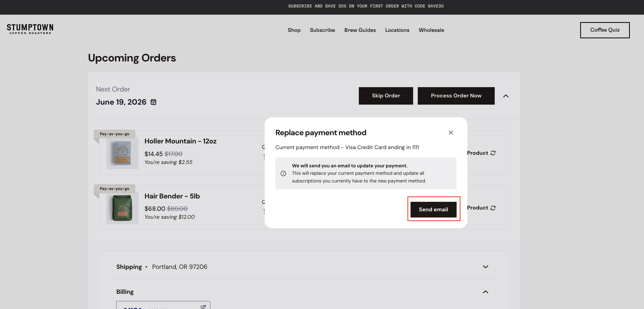Click the Hair Bender coffee bag thumbnail
This screenshot has height=309, width=644.
[122, 208]
